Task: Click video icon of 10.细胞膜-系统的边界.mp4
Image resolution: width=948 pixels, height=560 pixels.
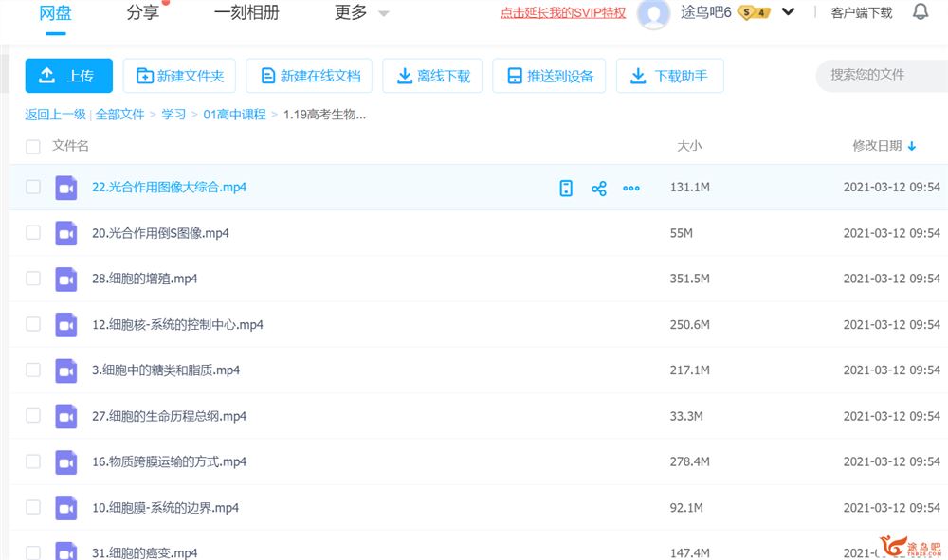Action: click(x=66, y=508)
